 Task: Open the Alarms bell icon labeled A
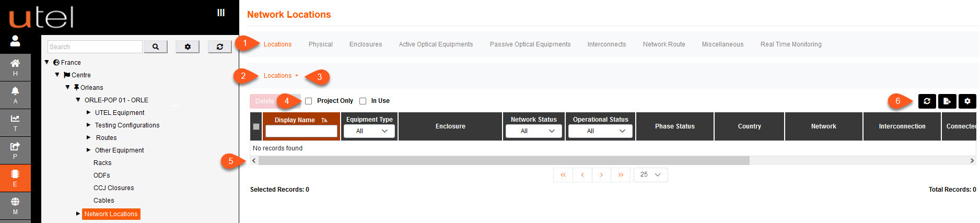point(15,95)
